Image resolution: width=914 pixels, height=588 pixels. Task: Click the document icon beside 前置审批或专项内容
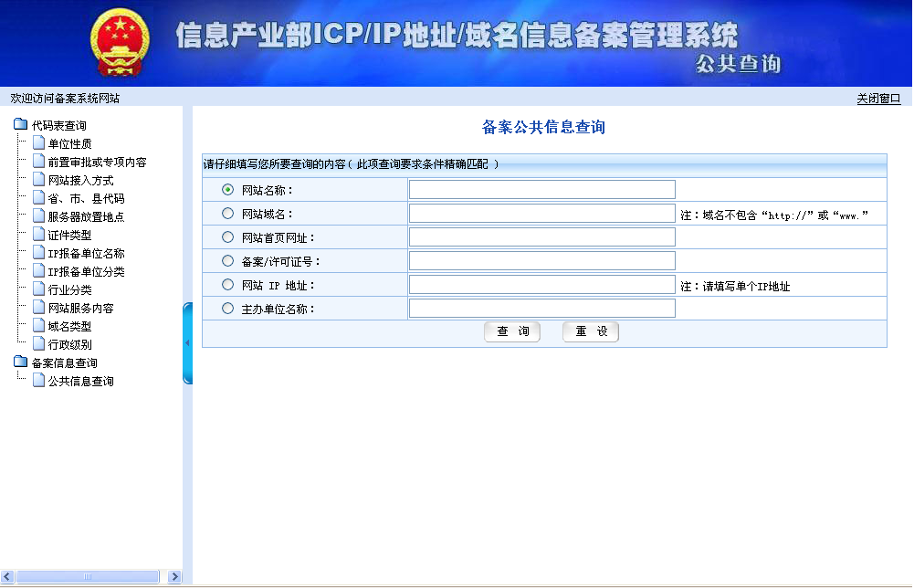coord(39,161)
